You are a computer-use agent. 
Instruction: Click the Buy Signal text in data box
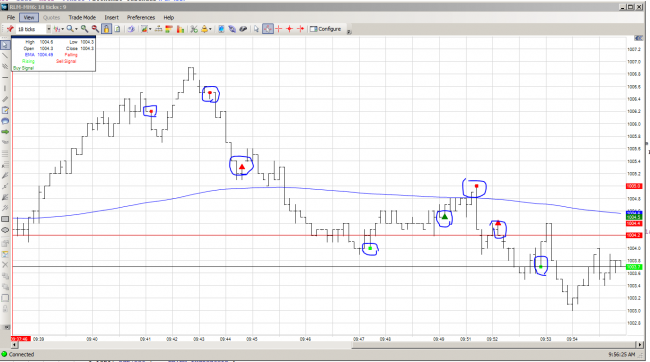tap(23, 68)
